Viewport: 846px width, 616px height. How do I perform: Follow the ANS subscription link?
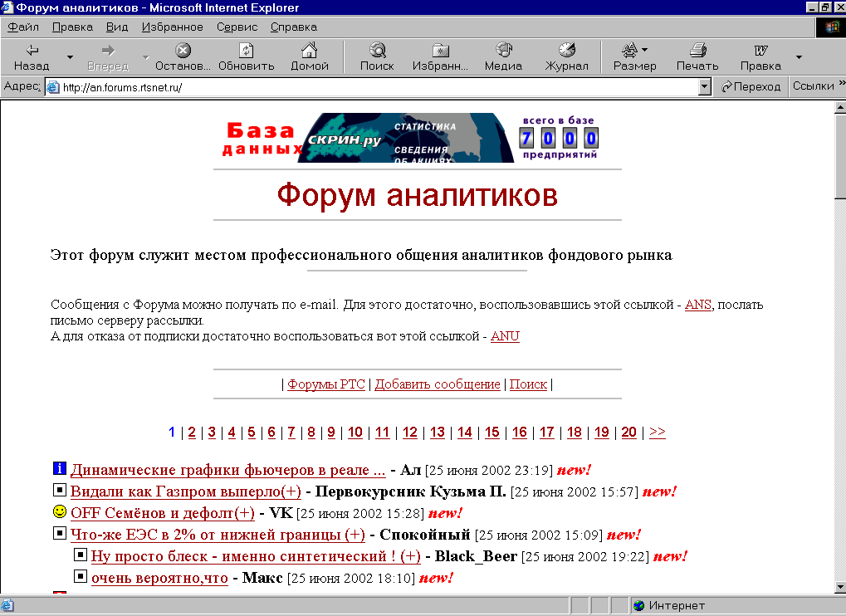[x=698, y=305]
